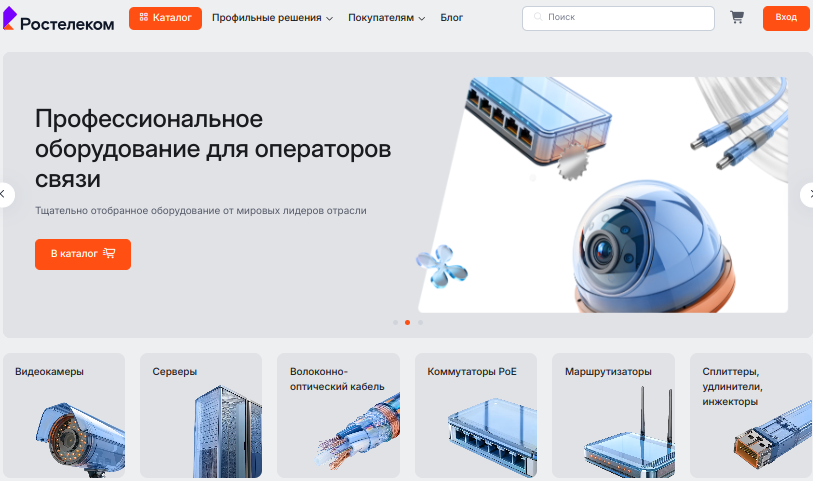This screenshot has height=481, width=813.
Task: Click the Ростелеком logo
Action: click(x=59, y=19)
